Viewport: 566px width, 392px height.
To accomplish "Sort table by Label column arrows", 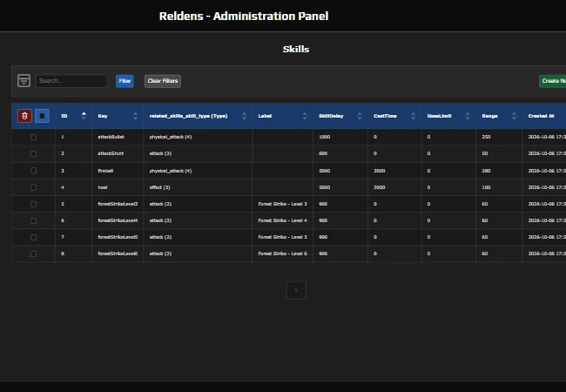I will [305, 116].
